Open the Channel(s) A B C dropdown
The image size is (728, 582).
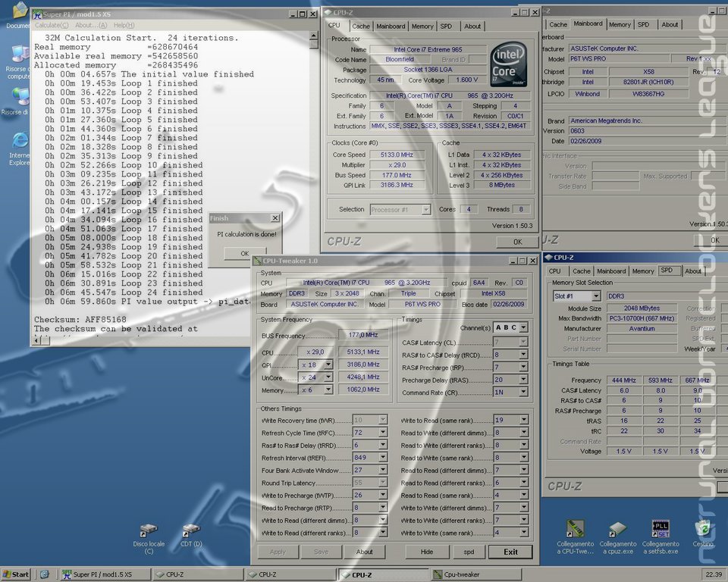tap(523, 327)
